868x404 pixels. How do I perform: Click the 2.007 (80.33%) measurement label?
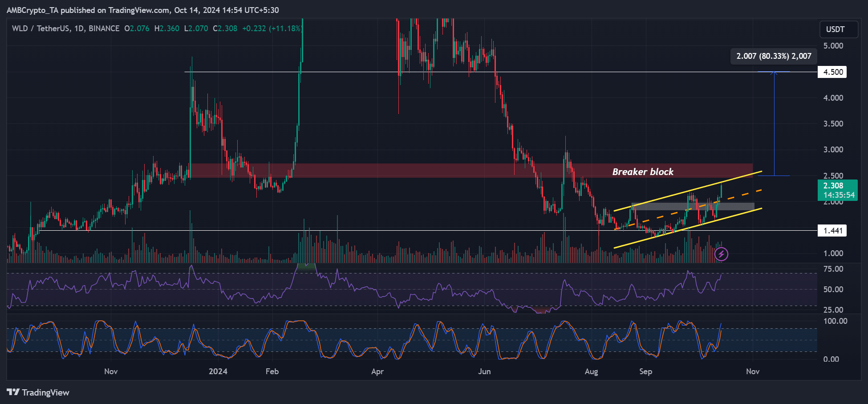774,56
